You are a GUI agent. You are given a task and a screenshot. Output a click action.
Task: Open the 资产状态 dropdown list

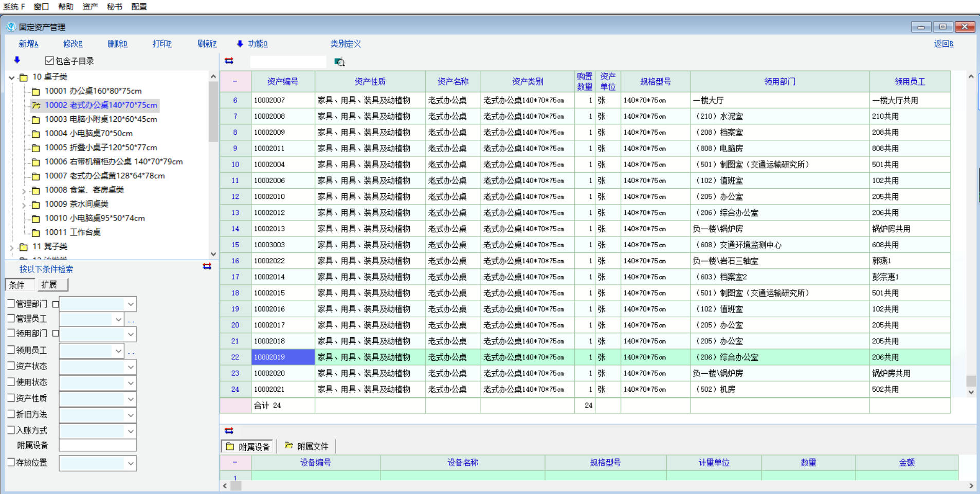pyautogui.click(x=131, y=367)
